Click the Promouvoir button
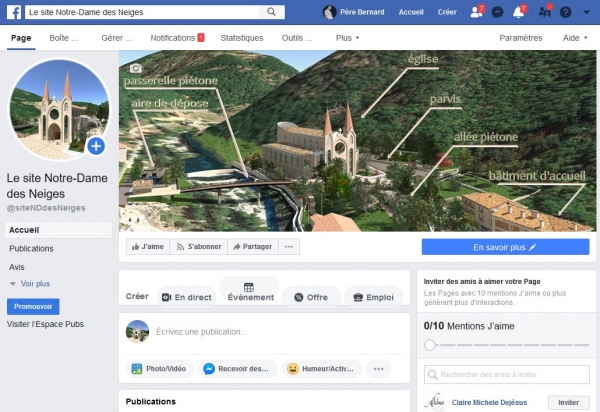600x412 pixels. (x=33, y=306)
